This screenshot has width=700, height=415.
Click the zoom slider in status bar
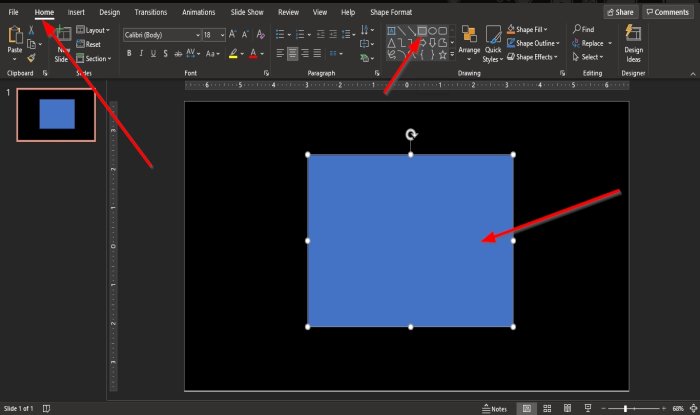[626, 408]
